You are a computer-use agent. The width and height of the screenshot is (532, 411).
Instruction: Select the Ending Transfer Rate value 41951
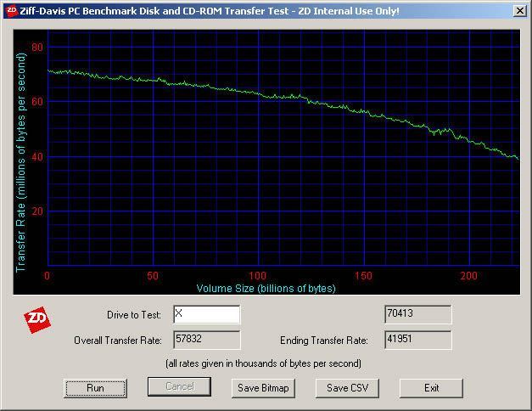418,340
